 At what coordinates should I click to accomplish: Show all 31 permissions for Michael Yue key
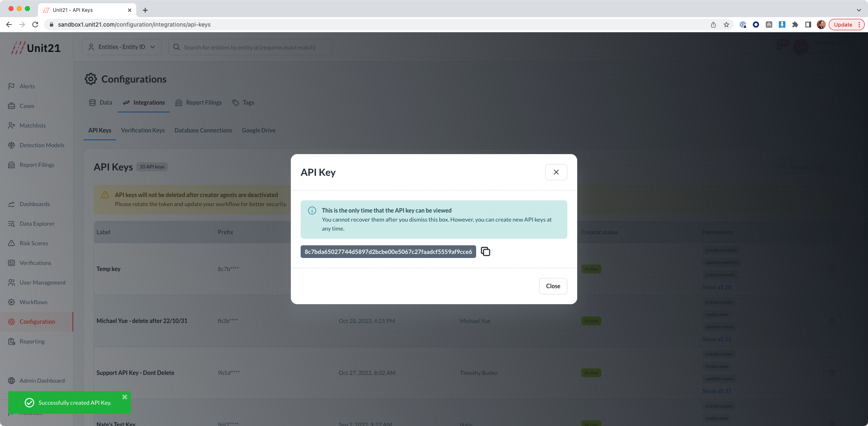[x=716, y=339]
